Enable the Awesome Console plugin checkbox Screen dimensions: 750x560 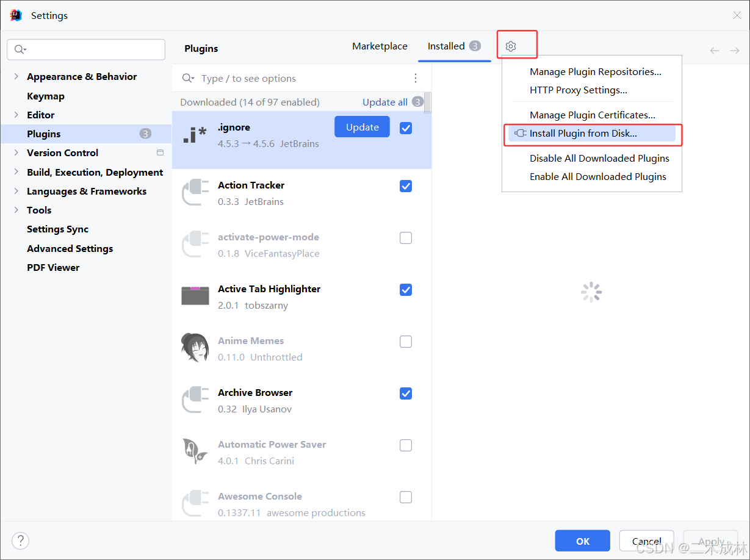tap(406, 497)
